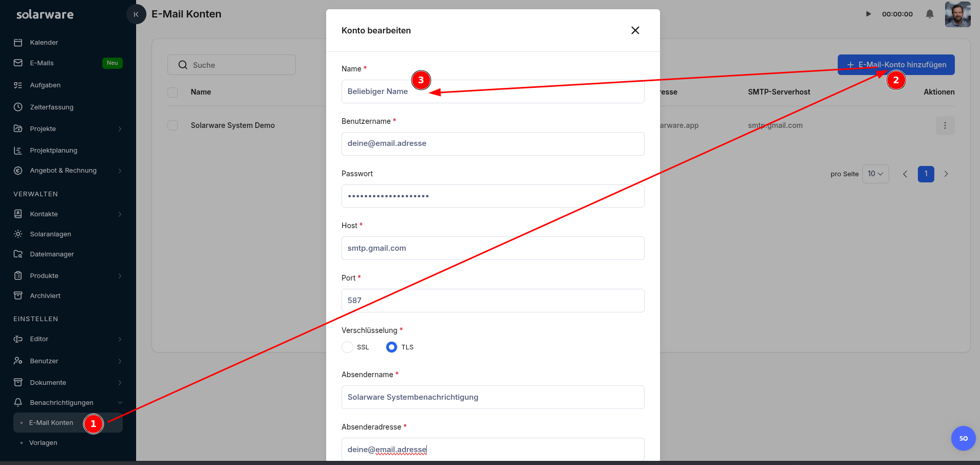Click the Dateimanager folder icon
This screenshot has height=465, width=980.
[x=18, y=254]
